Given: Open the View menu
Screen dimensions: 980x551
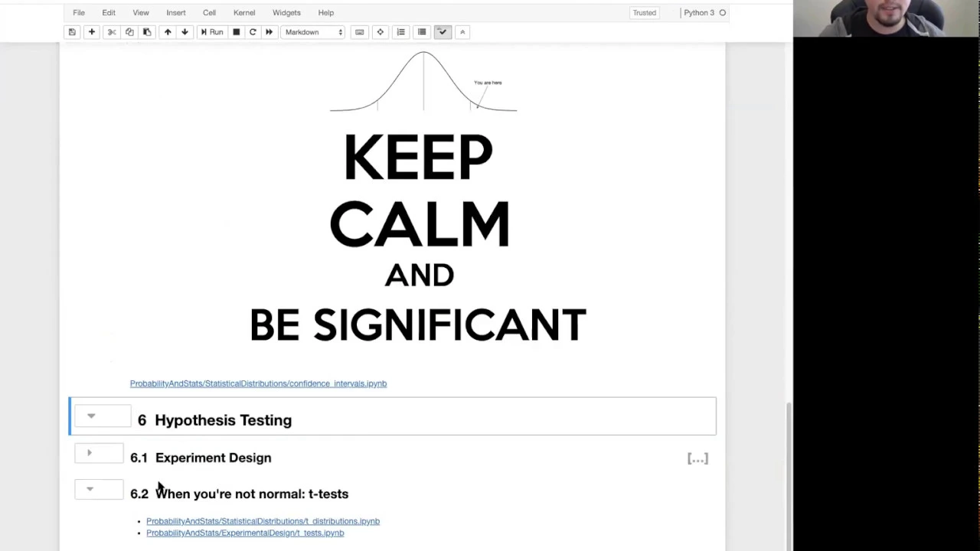Looking at the screenshot, I should coord(141,12).
